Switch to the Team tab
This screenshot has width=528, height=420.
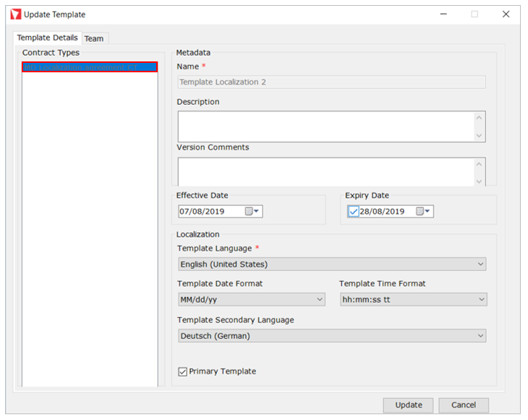click(x=93, y=38)
